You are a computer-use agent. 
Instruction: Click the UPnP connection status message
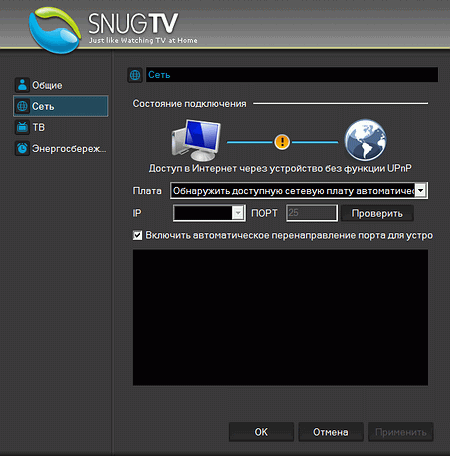click(280, 168)
